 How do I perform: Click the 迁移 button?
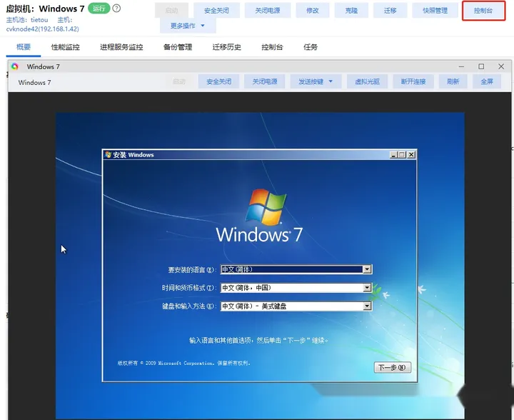click(390, 11)
